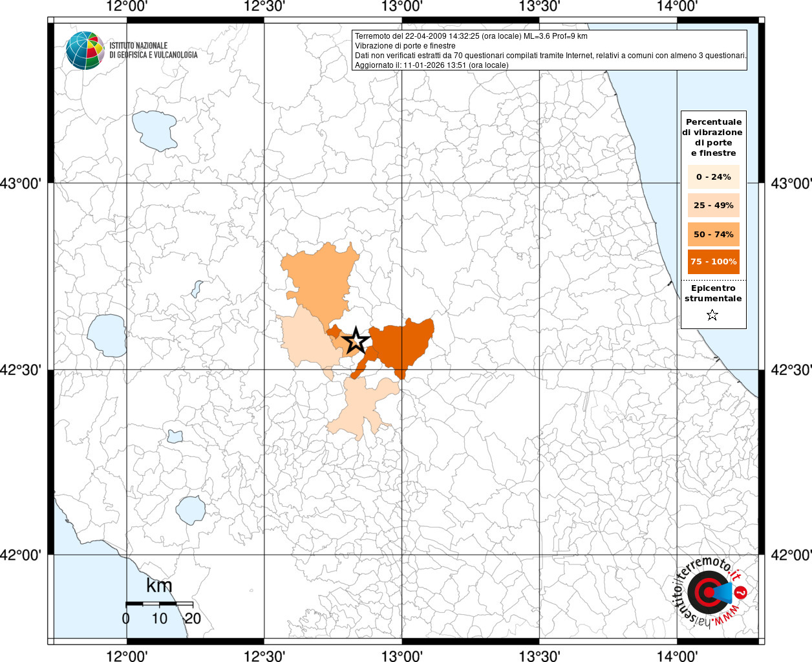Image resolution: width=812 pixels, height=662 pixels.
Task: Click the bottom axis label 13°30'
Action: click(x=539, y=656)
